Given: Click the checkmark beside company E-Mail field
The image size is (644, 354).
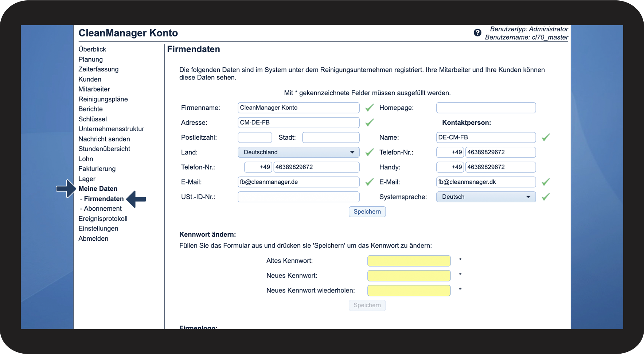Looking at the screenshot, I should (370, 182).
